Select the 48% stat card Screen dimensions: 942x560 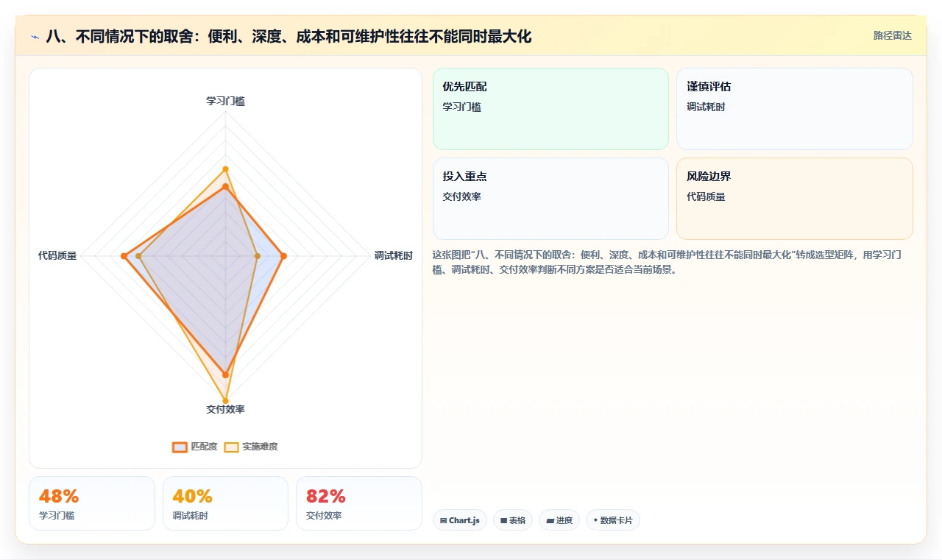(x=92, y=503)
